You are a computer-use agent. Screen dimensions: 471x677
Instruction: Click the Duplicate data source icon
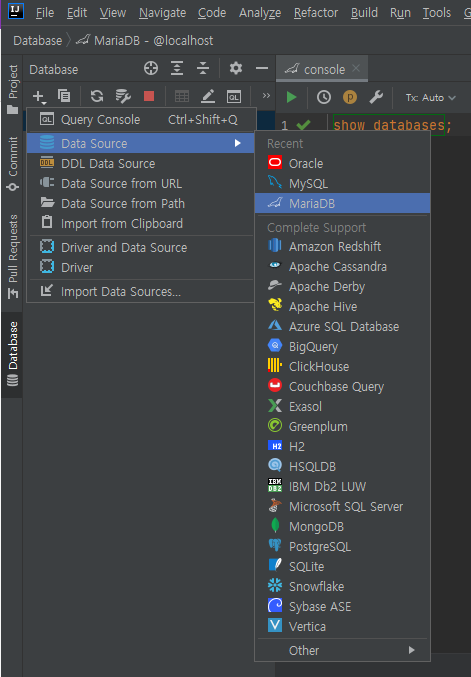[x=64, y=96]
